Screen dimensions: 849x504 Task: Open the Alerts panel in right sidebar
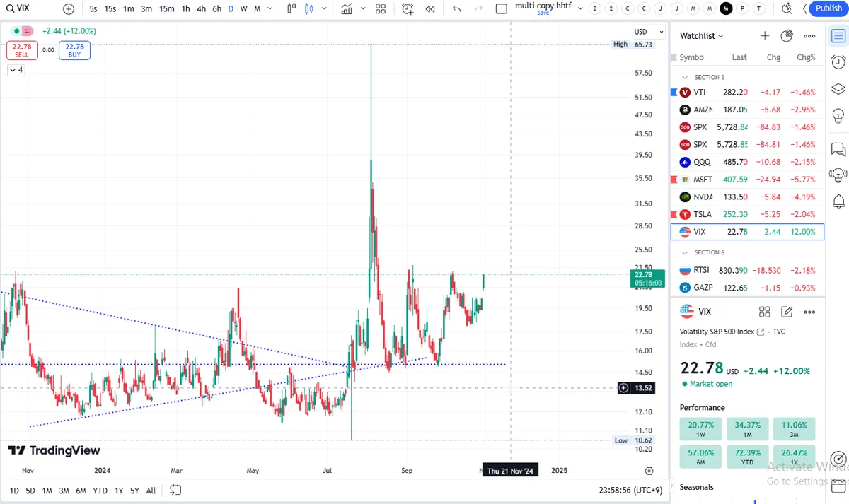point(838,62)
